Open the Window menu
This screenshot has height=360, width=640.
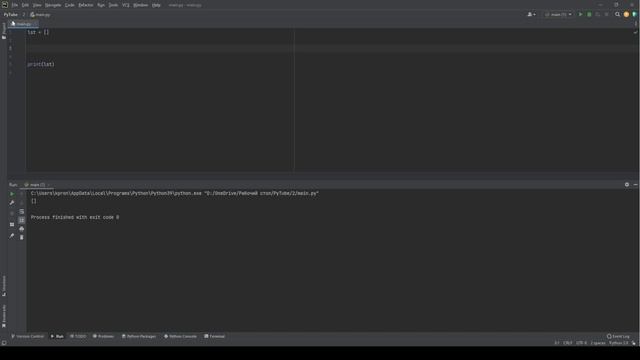click(x=141, y=5)
